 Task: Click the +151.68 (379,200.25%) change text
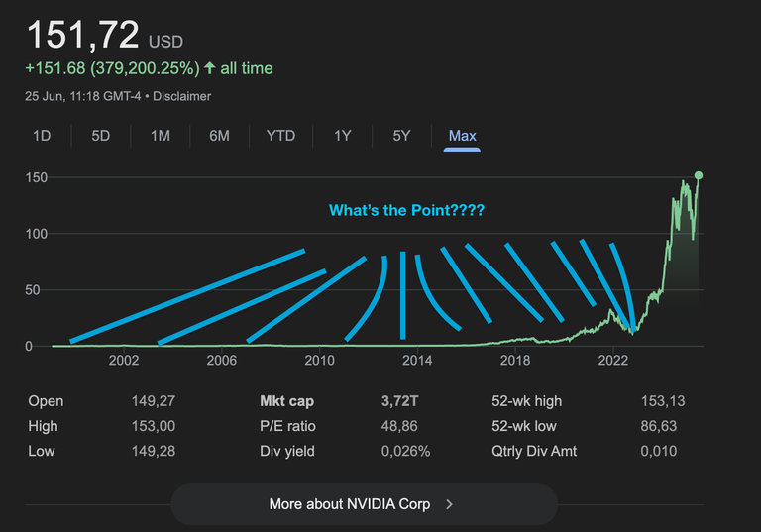pyautogui.click(x=112, y=68)
